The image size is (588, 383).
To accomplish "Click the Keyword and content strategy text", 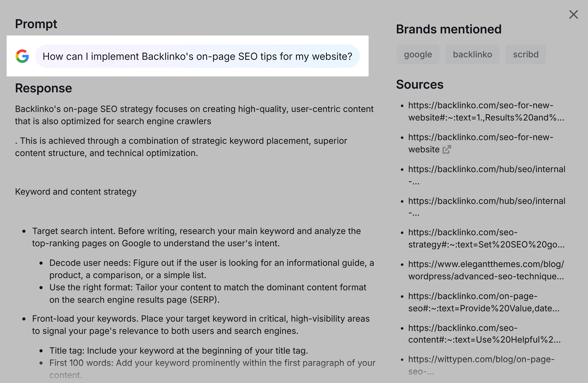I will pos(75,191).
